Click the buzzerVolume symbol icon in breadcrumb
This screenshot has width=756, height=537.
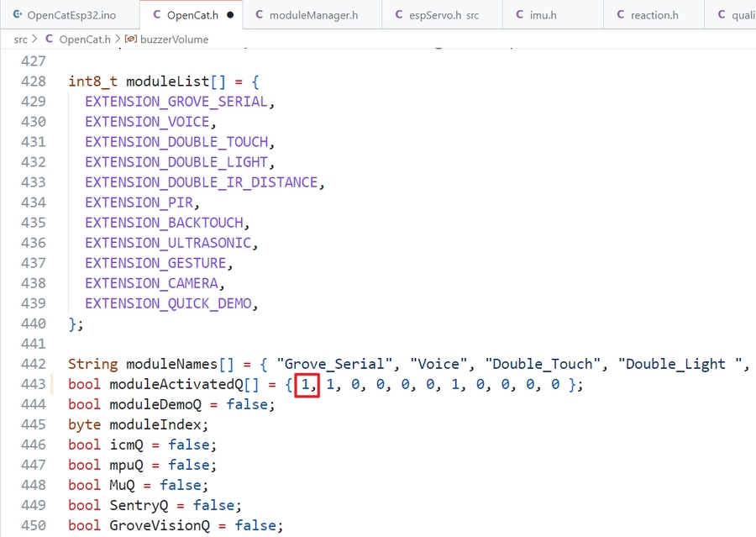tap(131, 39)
